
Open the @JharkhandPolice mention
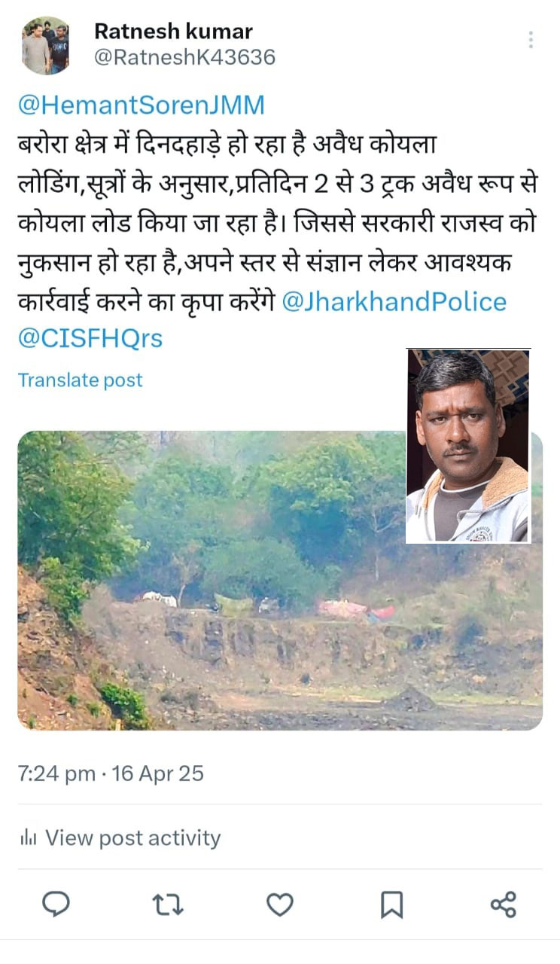coord(394,301)
